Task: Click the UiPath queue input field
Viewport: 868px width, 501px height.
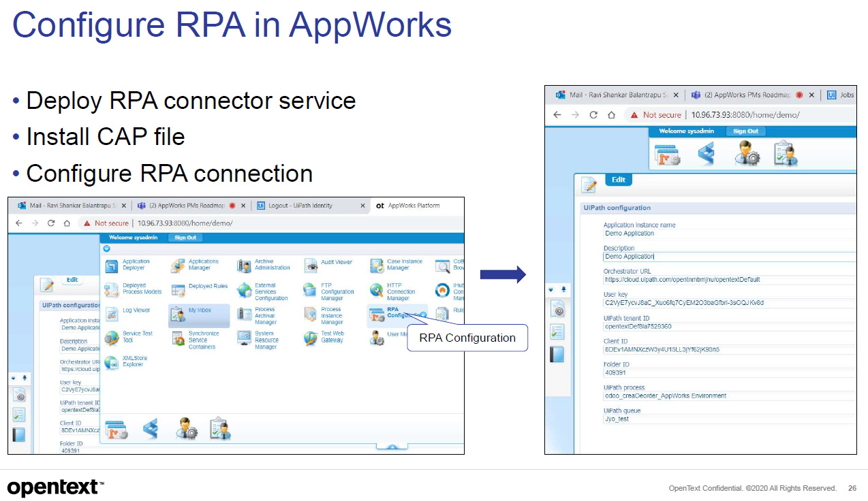Action: click(x=681, y=419)
